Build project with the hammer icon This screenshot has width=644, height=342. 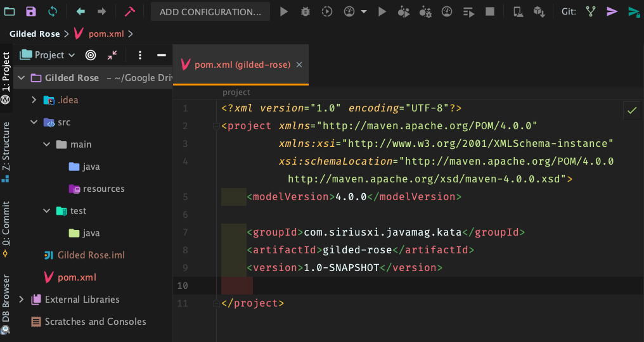coord(130,11)
